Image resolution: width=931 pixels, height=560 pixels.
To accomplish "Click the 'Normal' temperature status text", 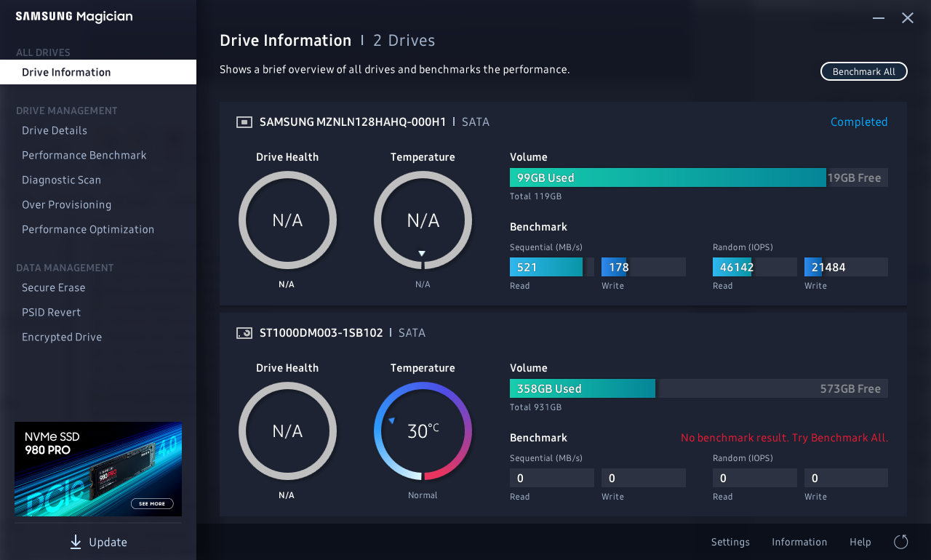I will click(423, 495).
